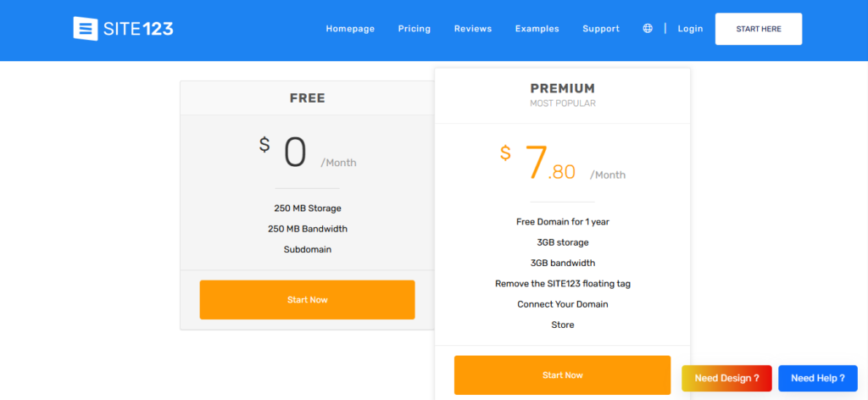Viewport: 868px width, 400px height.
Task: Open the Reviews page link
Action: coord(473,29)
